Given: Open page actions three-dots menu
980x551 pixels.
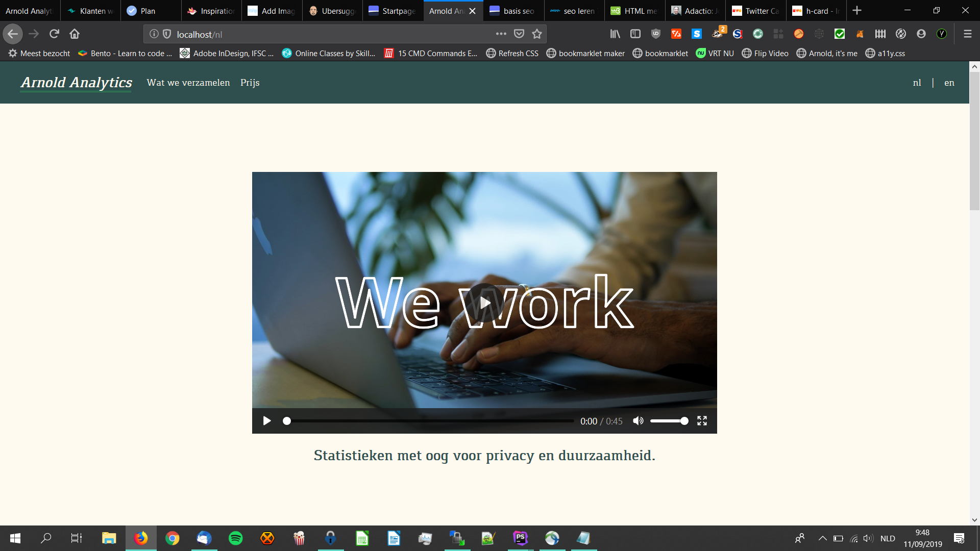Looking at the screenshot, I should [x=501, y=34].
